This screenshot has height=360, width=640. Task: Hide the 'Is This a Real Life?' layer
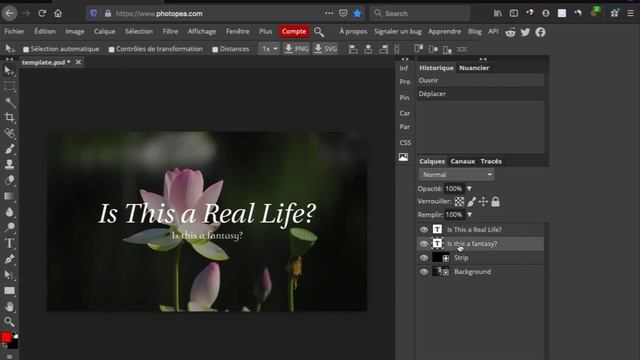coord(424,230)
